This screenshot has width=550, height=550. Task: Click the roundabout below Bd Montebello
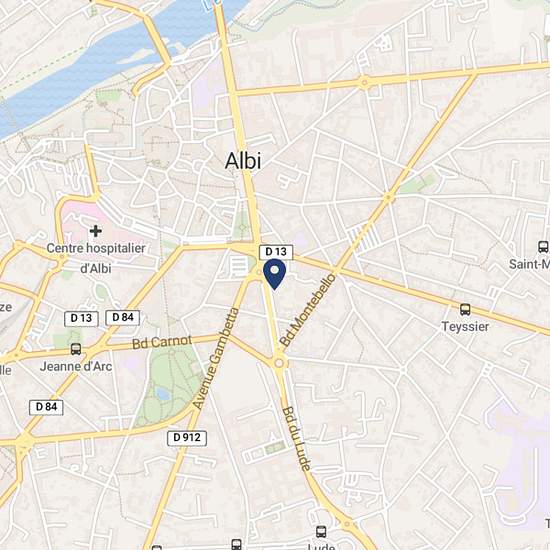pos(279,363)
